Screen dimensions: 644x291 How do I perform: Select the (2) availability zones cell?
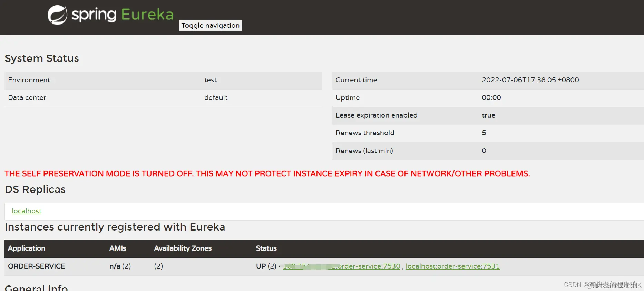pos(158,266)
